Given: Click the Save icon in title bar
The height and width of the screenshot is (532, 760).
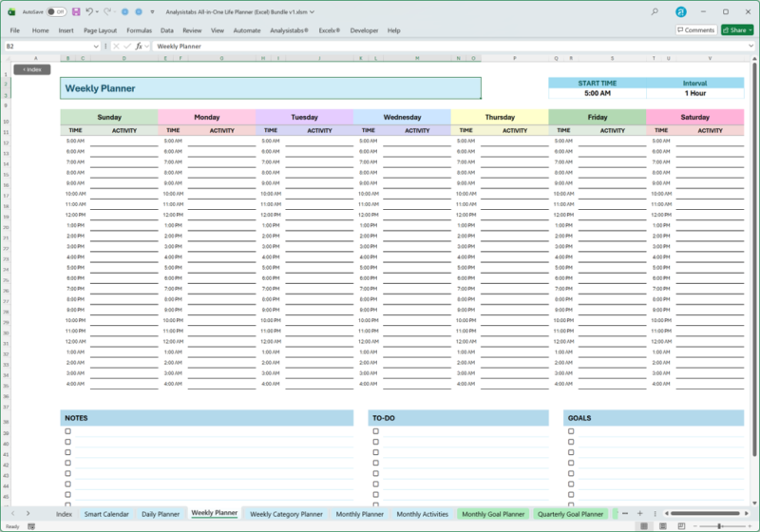Looking at the screenshot, I should click(76, 11).
